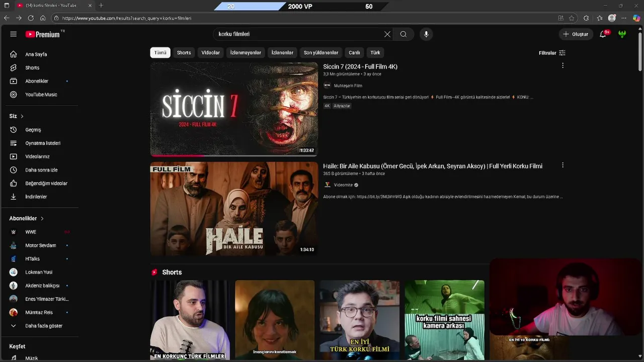The image size is (644, 362).
Task: Bookmark page with star icon
Action: 572,18
